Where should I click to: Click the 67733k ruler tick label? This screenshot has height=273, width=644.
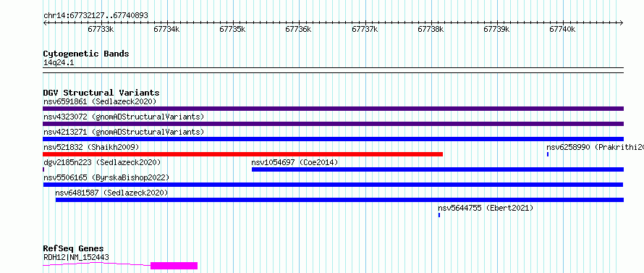pos(101,30)
